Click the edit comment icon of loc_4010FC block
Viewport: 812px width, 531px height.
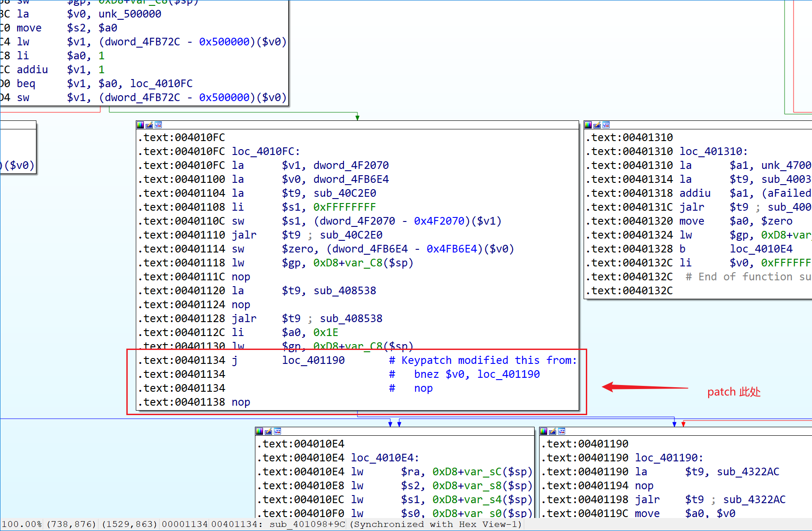tap(149, 125)
